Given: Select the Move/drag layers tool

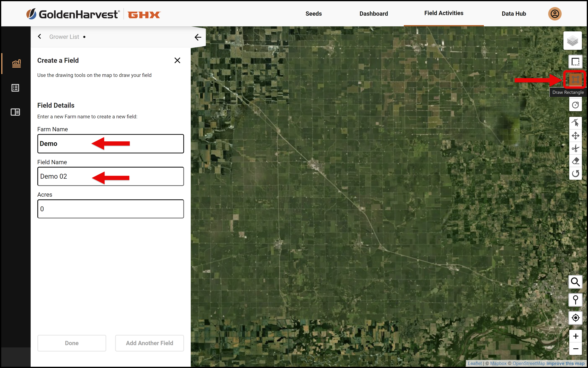Looking at the screenshot, I should tap(575, 136).
